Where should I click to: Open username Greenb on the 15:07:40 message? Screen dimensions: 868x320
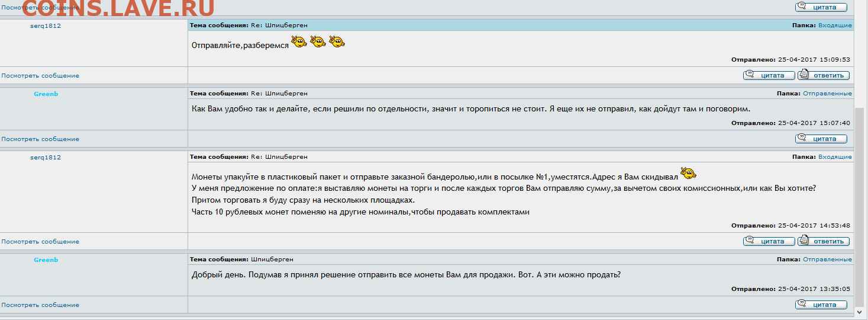click(46, 94)
